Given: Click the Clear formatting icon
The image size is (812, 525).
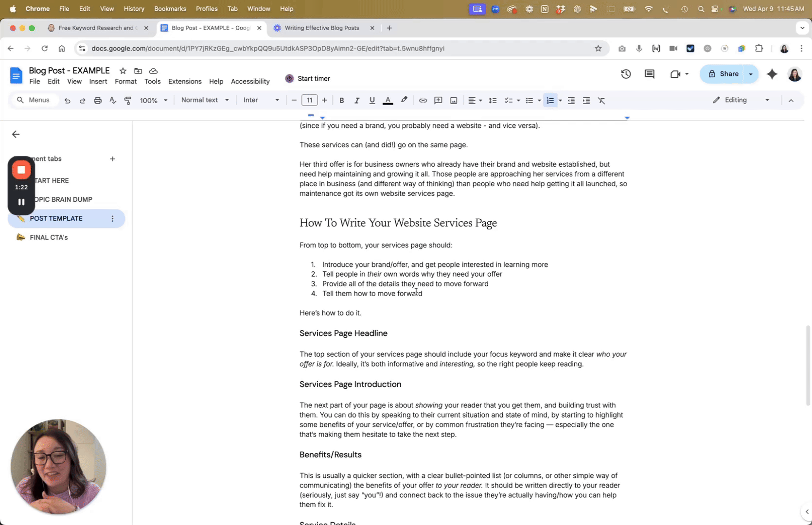Looking at the screenshot, I should (x=601, y=101).
